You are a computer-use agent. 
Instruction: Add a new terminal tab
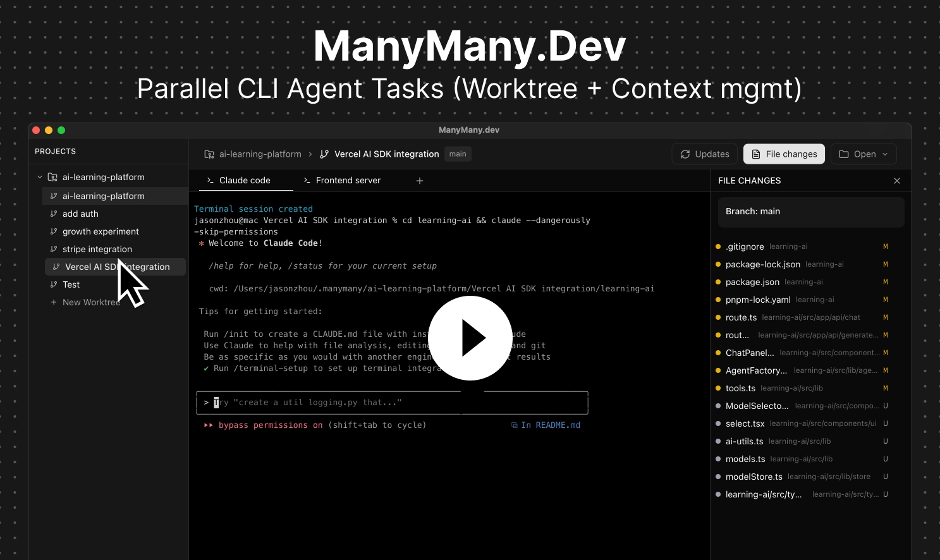point(420,181)
